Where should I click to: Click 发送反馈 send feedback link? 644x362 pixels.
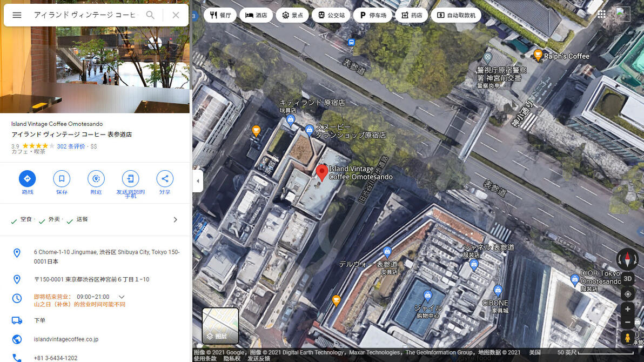pyautogui.click(x=259, y=359)
